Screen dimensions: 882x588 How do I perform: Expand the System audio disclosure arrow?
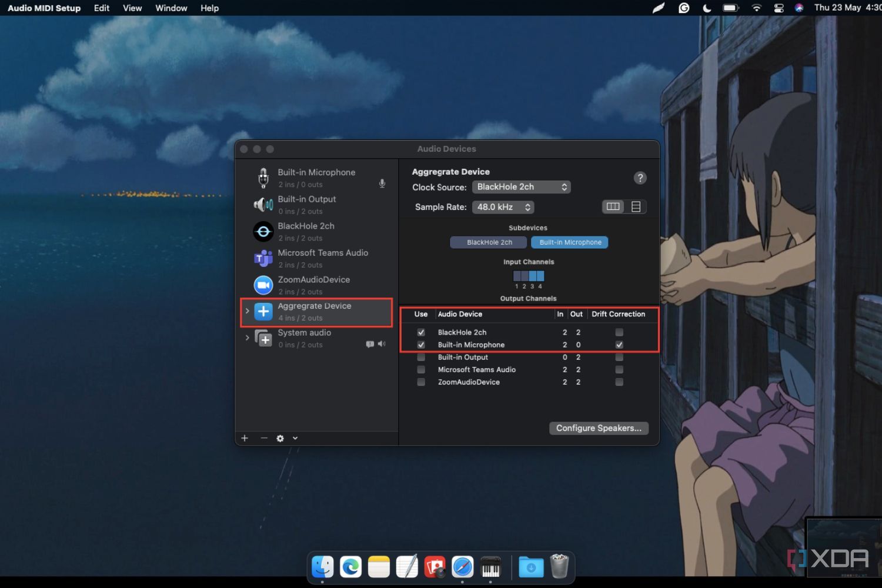pos(247,338)
